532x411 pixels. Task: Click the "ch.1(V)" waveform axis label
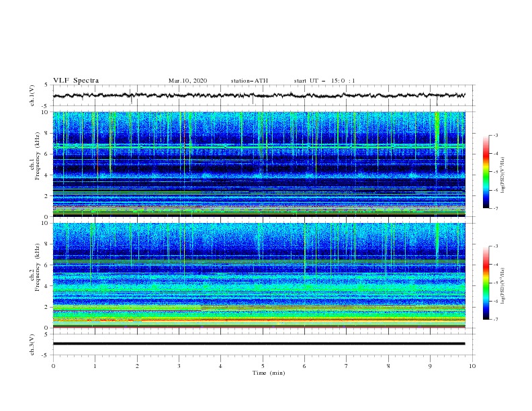click(32, 95)
